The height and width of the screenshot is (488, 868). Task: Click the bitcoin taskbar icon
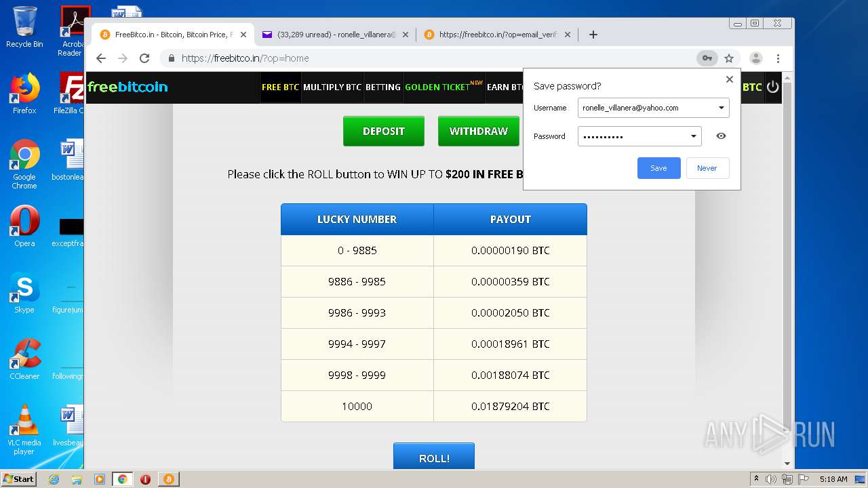tap(169, 479)
